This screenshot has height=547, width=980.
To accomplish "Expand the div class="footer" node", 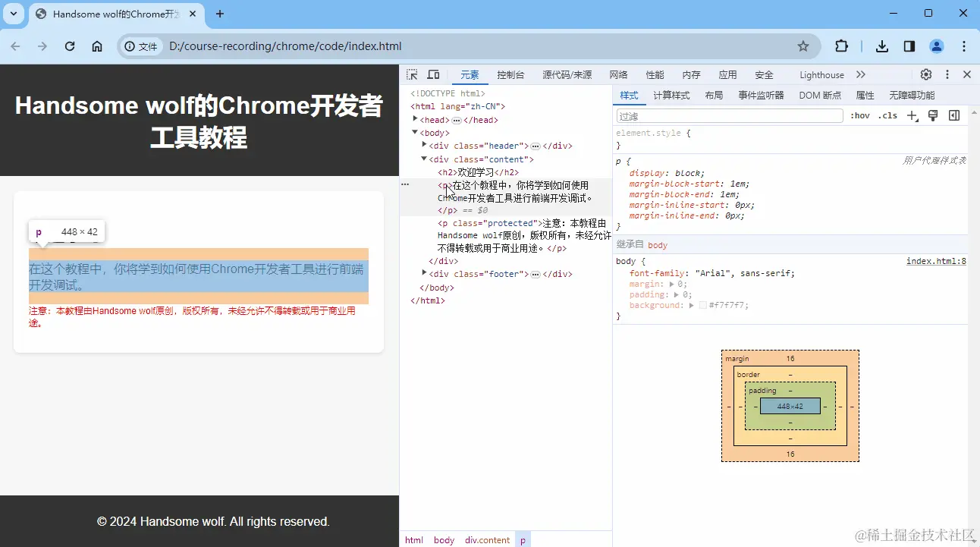I will coord(424,273).
